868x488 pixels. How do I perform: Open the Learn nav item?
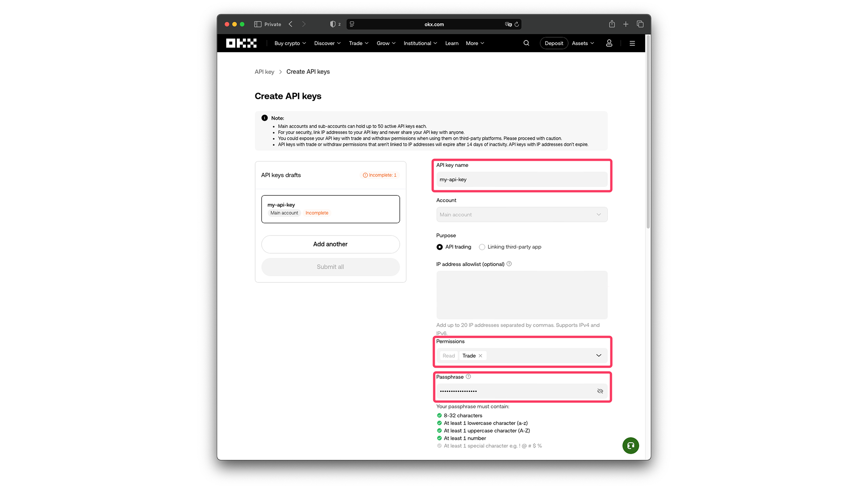coord(452,43)
